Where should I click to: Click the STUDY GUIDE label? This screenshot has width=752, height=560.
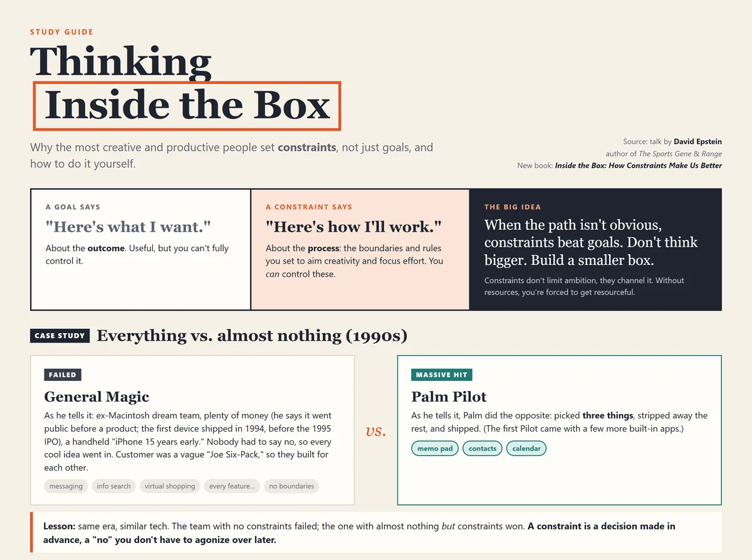coord(61,32)
